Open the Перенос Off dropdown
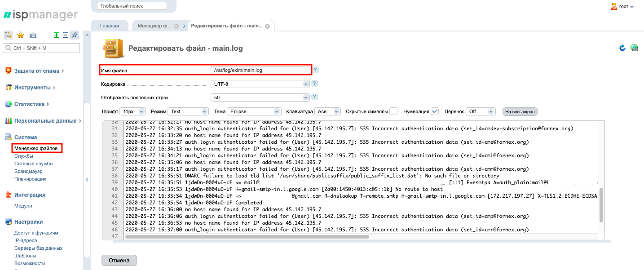Viewport: 644px width, 270px height. [480, 111]
